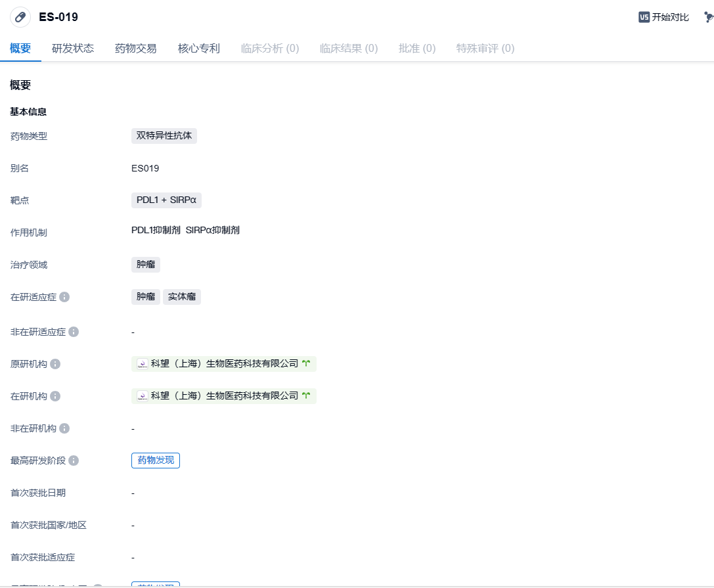Screen dimensions: 714x588
Task: Click info icon beside 原研机构
Action: click(x=55, y=364)
